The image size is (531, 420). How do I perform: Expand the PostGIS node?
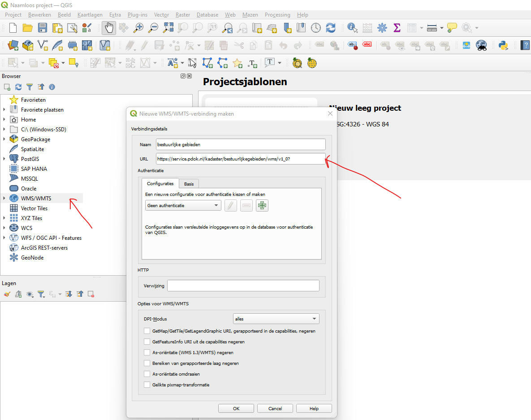coord(4,159)
